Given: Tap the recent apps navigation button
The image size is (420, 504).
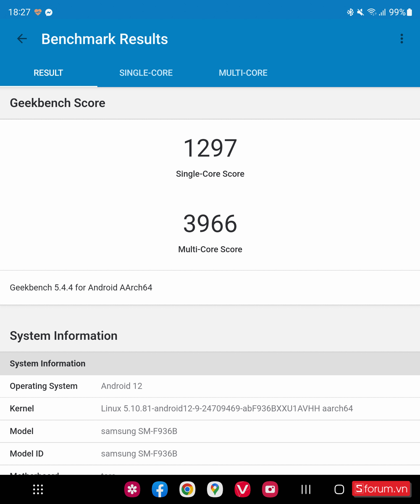Looking at the screenshot, I should pos(306,489).
